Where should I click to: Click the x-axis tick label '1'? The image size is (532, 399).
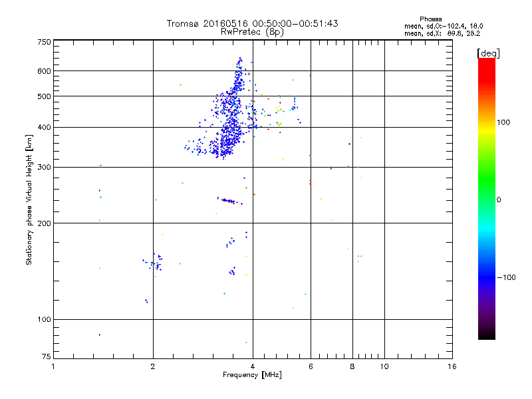coord(53,366)
